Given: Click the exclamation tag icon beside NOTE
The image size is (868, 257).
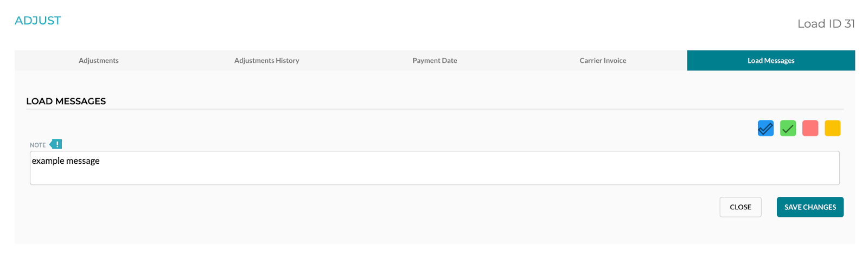Looking at the screenshot, I should [56, 144].
